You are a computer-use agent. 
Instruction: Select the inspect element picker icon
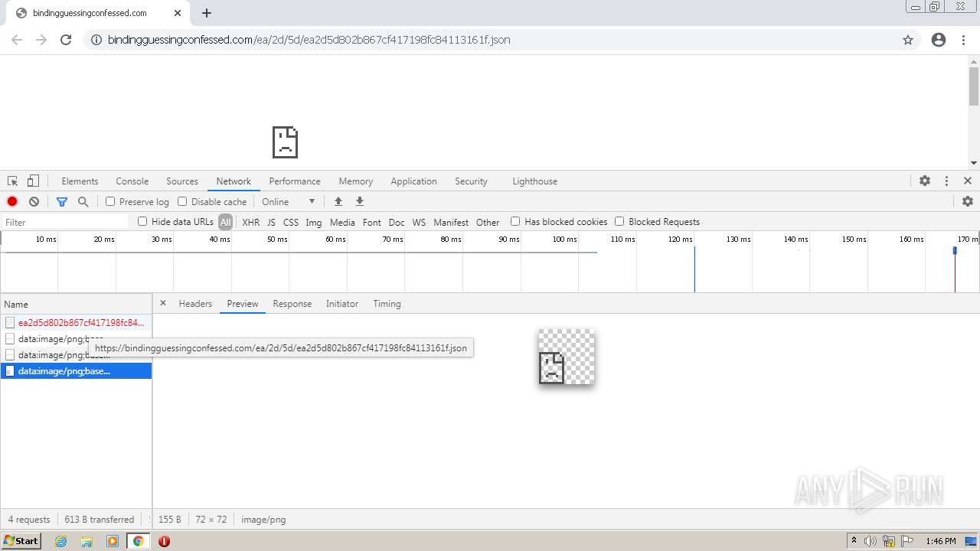pos(12,181)
